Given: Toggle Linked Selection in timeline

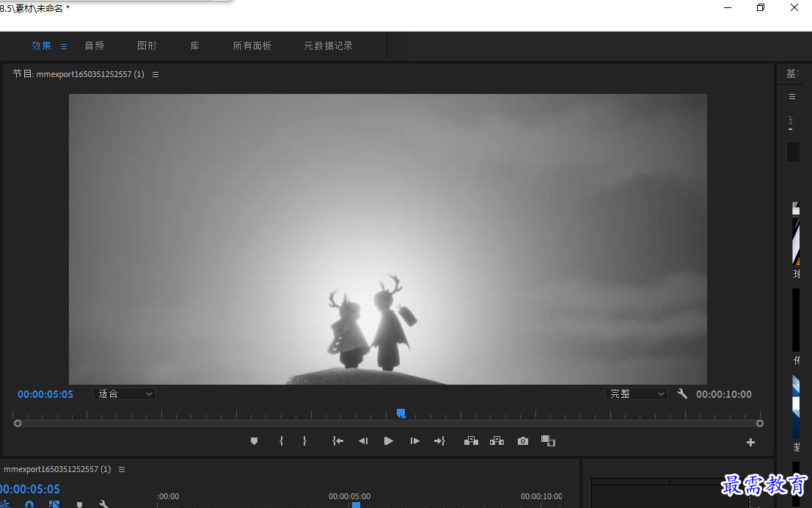Looking at the screenshot, I should pos(54,504).
